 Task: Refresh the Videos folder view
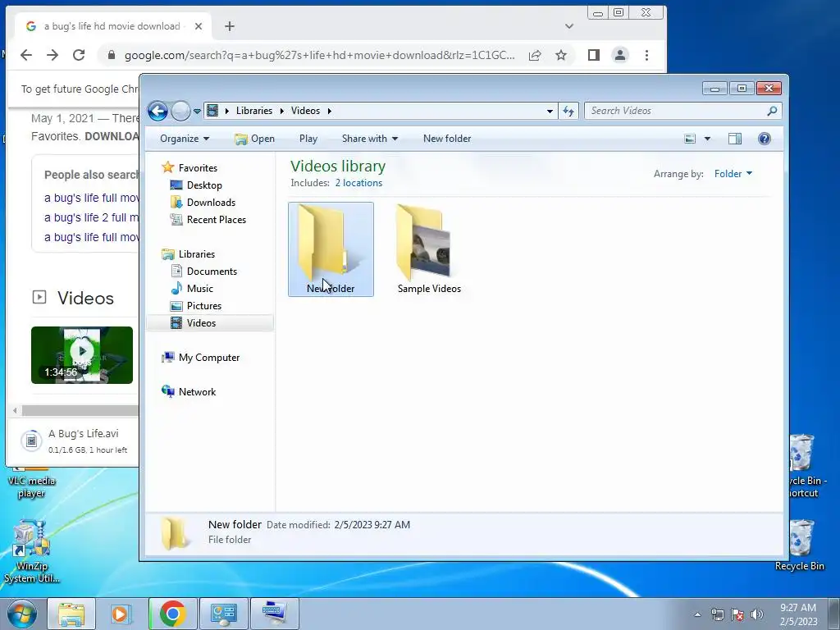tap(568, 111)
